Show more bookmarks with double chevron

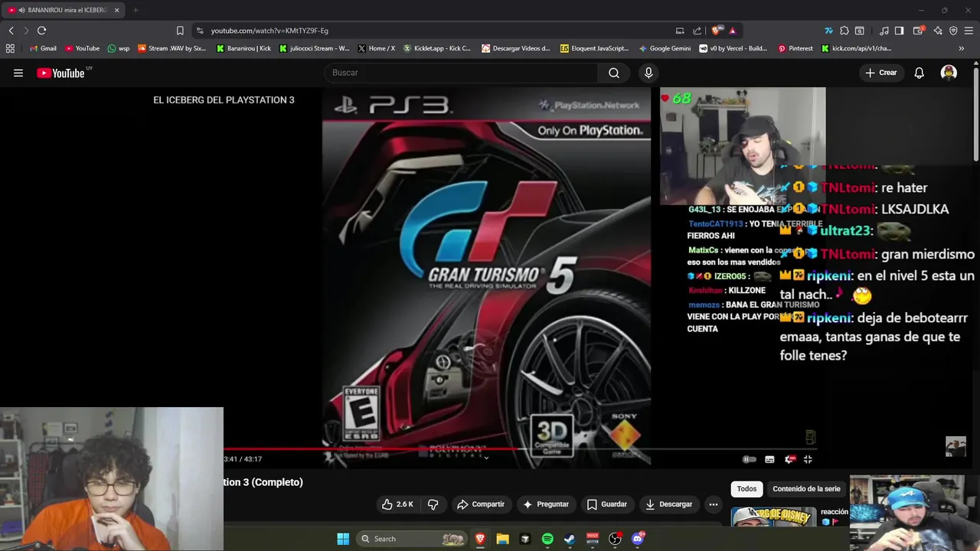tap(961, 48)
